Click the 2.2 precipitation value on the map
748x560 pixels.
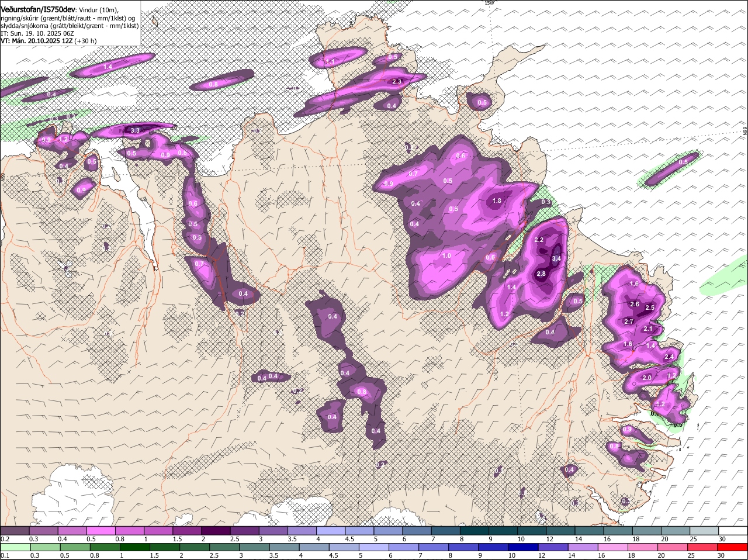point(539,240)
